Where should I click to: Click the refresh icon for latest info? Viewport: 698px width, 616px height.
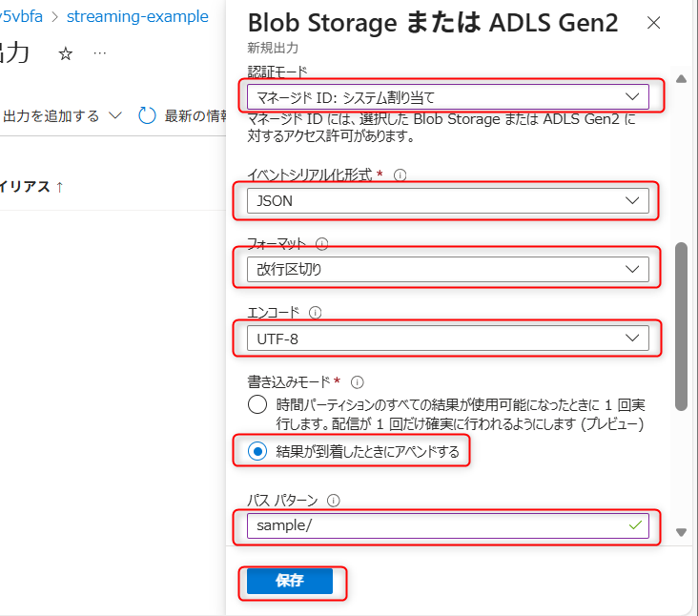pos(147,115)
